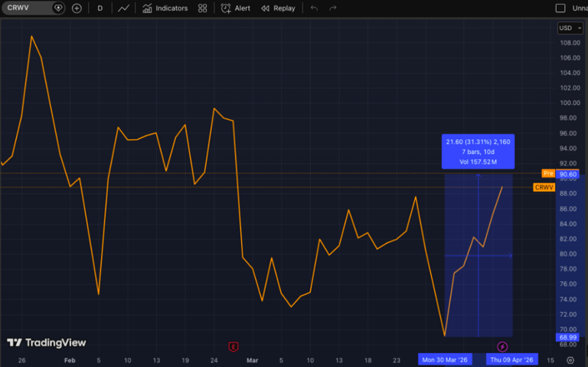Image resolution: width=588 pixels, height=367 pixels.
Task: Click the Thu 09 Apr '26 date label
Action: pyautogui.click(x=512, y=360)
